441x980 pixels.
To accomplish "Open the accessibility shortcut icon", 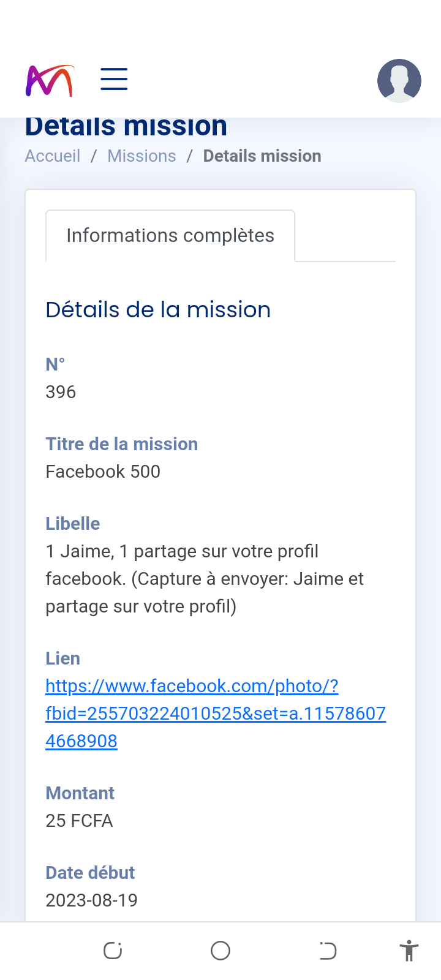I will click(409, 951).
